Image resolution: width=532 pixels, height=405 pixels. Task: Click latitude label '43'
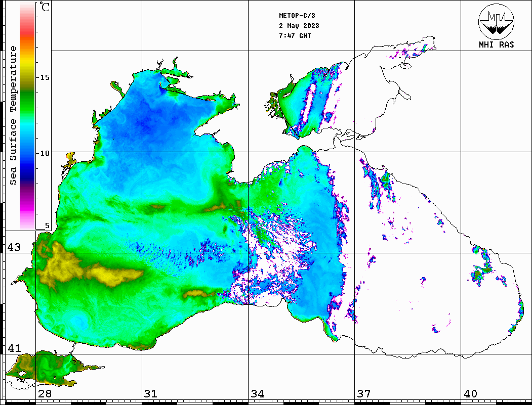14,247
